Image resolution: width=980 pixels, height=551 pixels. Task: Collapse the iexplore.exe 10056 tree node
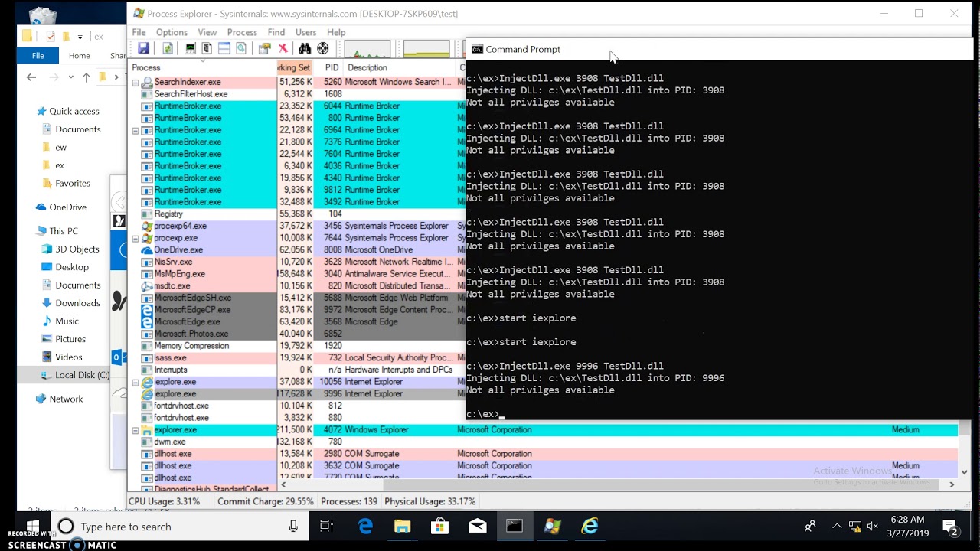(x=136, y=382)
